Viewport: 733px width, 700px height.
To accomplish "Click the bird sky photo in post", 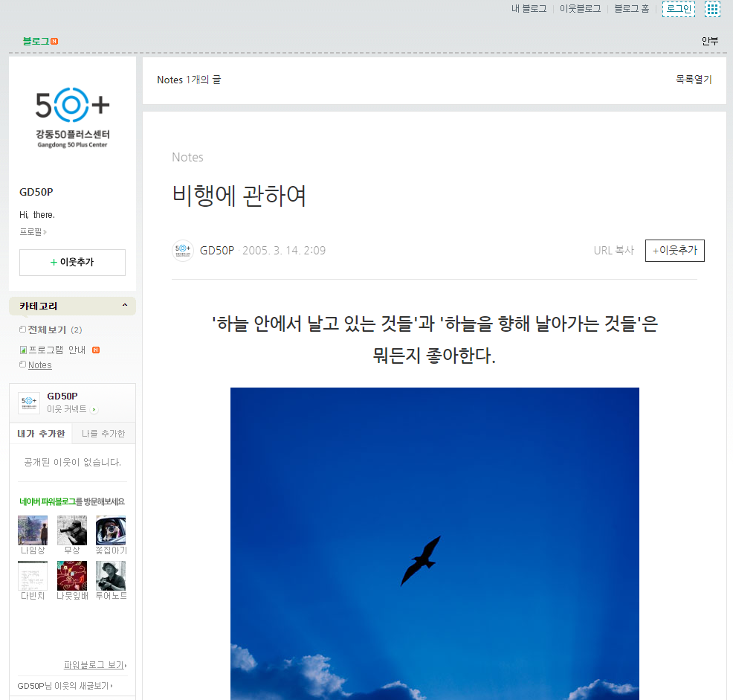I will tap(434, 543).
